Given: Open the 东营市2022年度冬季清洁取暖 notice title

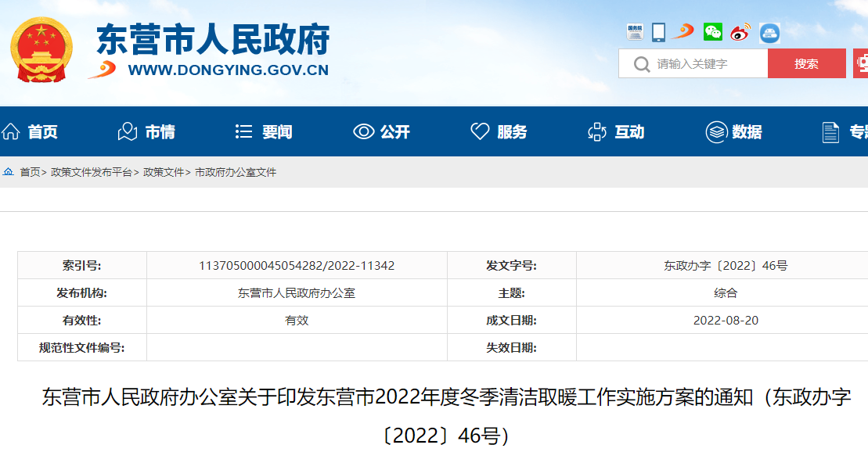Looking at the screenshot, I should pos(434,399).
